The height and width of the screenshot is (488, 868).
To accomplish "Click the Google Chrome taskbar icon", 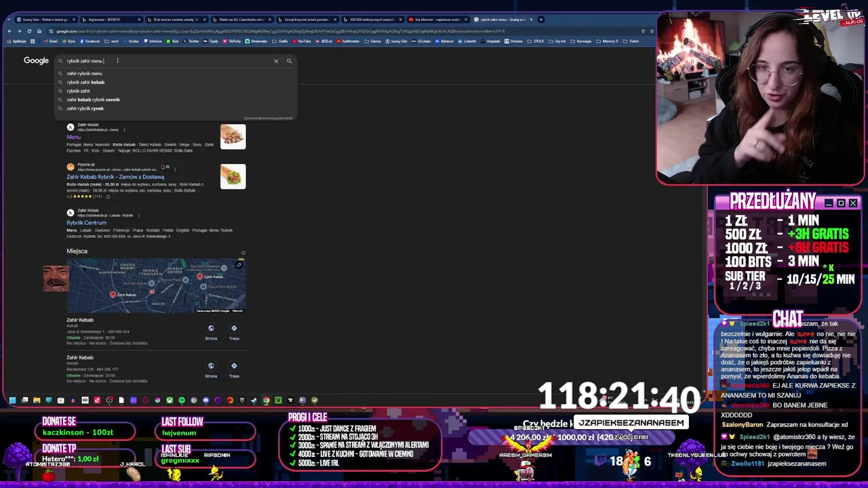I will tap(266, 400).
